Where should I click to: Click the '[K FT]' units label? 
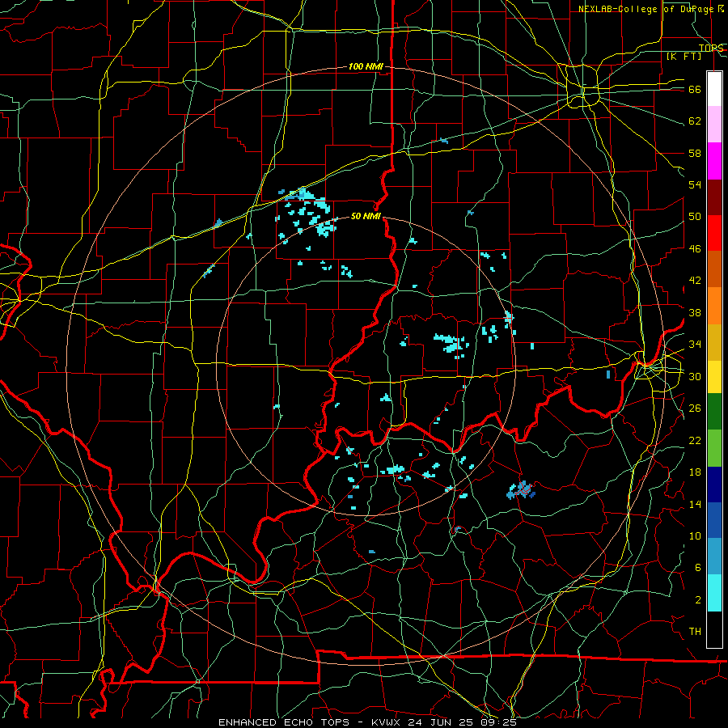pyautogui.click(x=684, y=57)
